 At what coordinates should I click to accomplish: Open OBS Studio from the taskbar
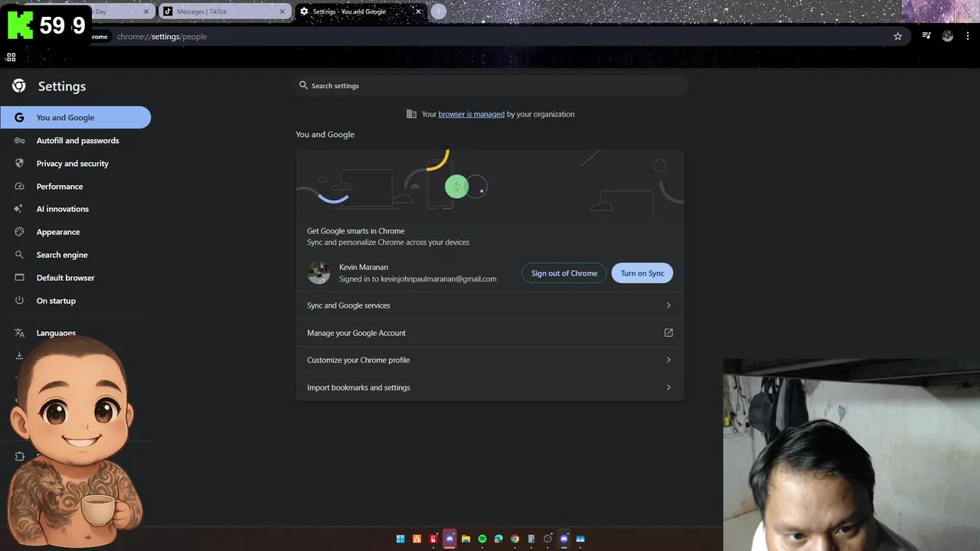point(547,539)
